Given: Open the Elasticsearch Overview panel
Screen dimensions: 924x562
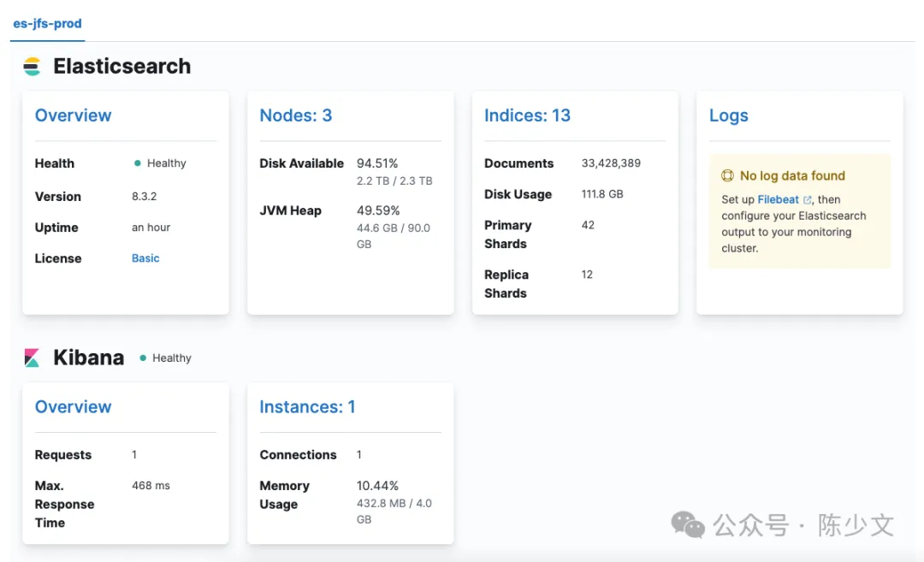Looking at the screenshot, I should [x=73, y=115].
